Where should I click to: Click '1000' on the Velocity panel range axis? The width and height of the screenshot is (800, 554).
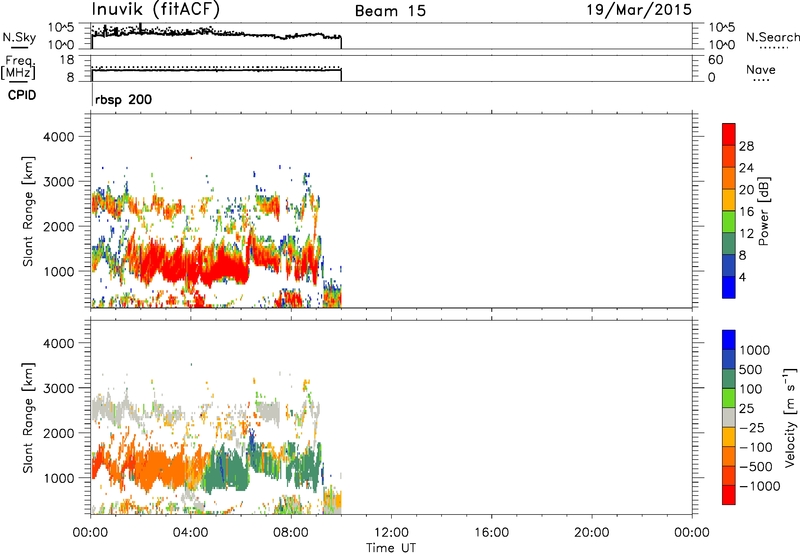pyautogui.click(x=58, y=479)
